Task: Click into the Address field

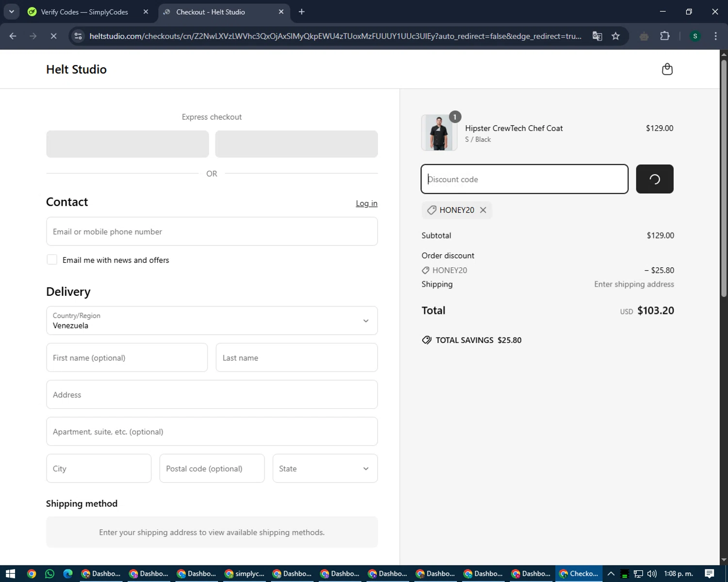Action: click(212, 394)
